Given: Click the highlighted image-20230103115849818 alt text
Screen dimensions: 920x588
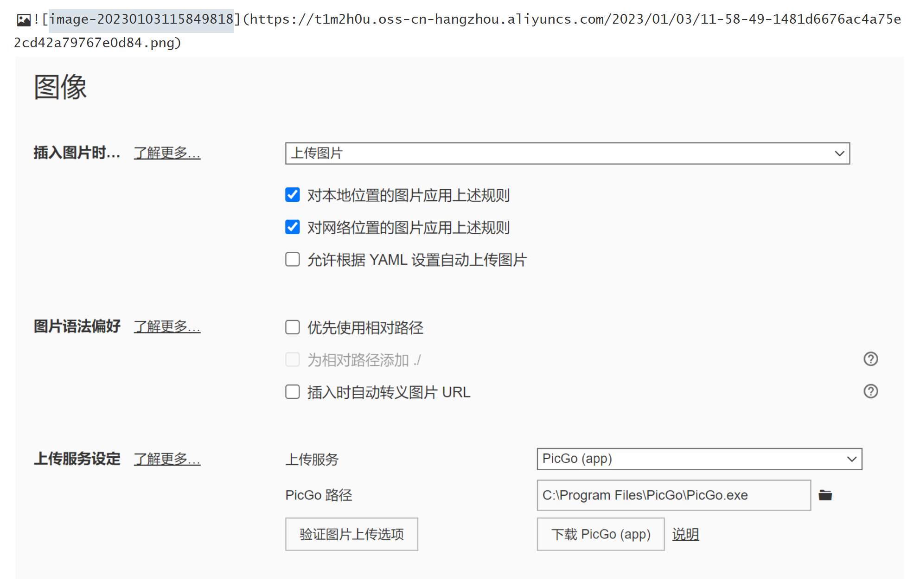Looking at the screenshot, I should tap(141, 19).
